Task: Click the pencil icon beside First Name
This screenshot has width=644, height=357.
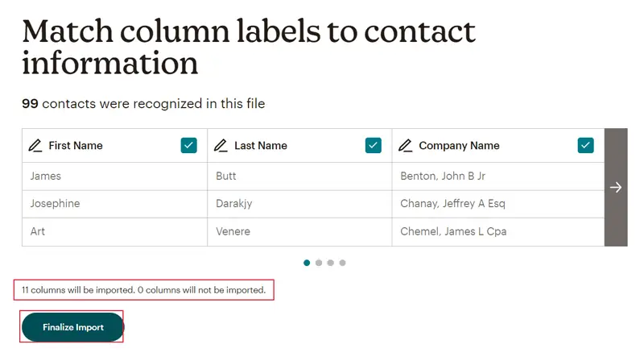Action: [x=35, y=146]
